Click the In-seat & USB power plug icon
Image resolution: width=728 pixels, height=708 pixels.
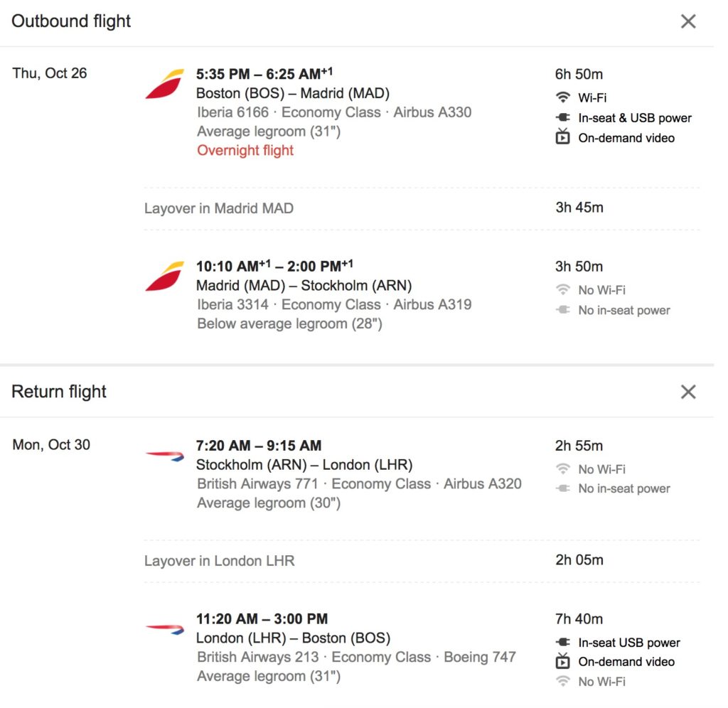tap(563, 118)
